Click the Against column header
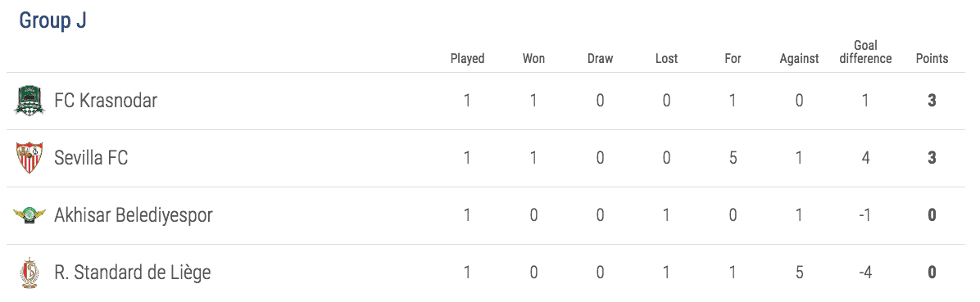 [800, 59]
